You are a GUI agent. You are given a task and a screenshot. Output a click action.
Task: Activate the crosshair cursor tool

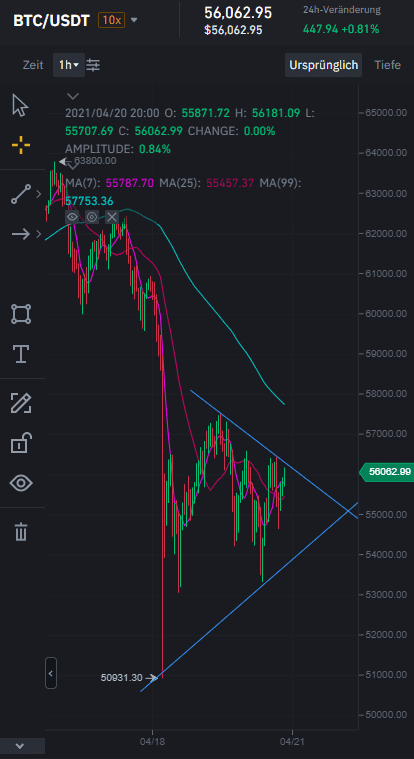21,144
